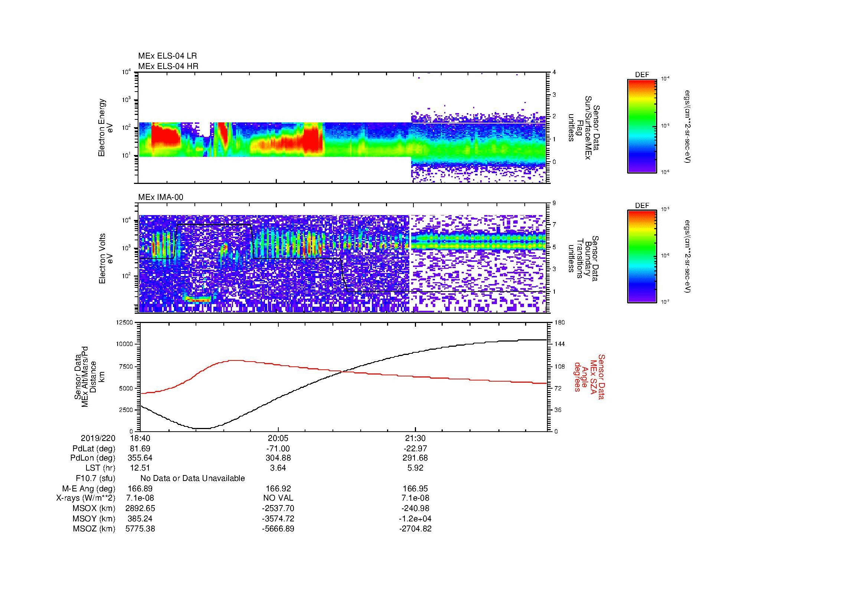The image size is (868, 613).
Task: Click the MSOY value -3574.72
Action: [278, 519]
